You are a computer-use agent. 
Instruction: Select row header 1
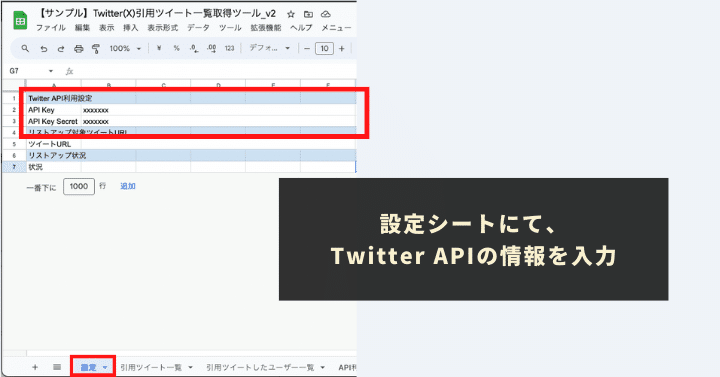pos(14,98)
